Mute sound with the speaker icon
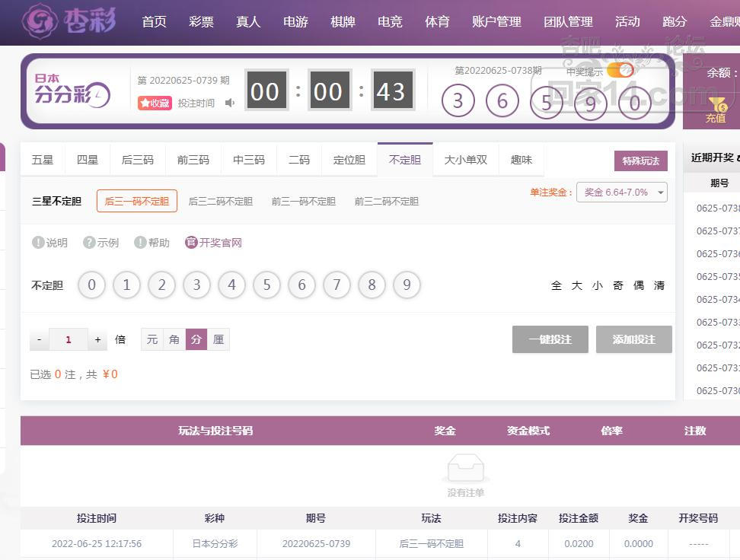The image size is (740, 560). coord(230,103)
